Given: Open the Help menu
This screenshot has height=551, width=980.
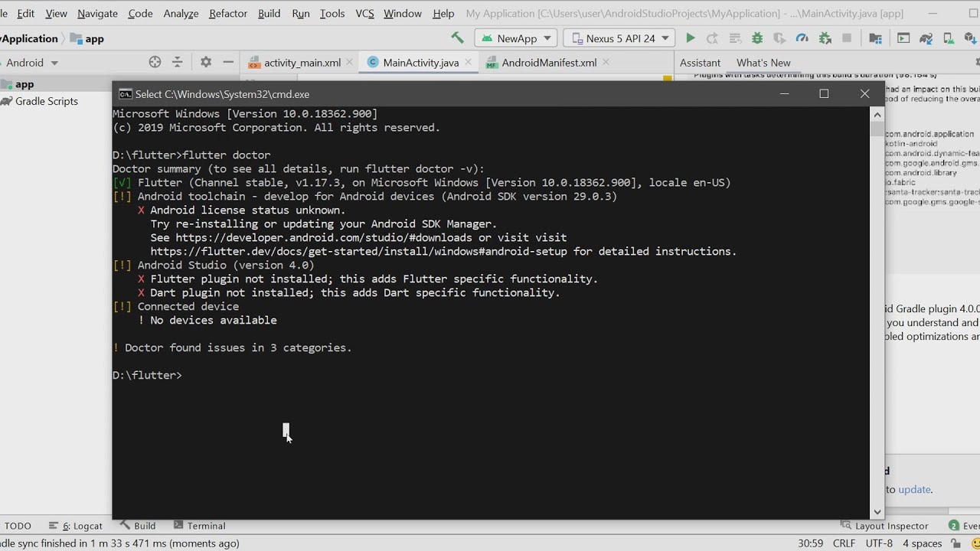Looking at the screenshot, I should [x=443, y=13].
